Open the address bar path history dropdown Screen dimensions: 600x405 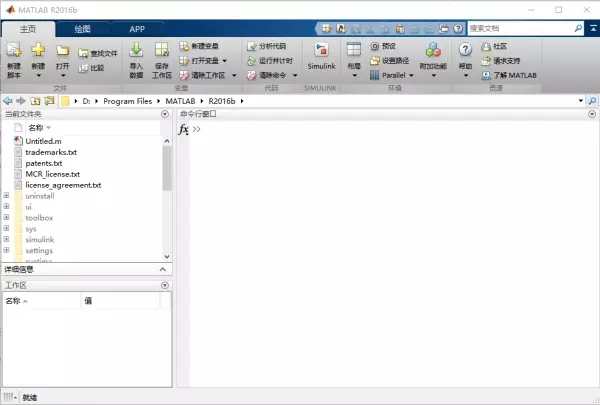click(581, 101)
